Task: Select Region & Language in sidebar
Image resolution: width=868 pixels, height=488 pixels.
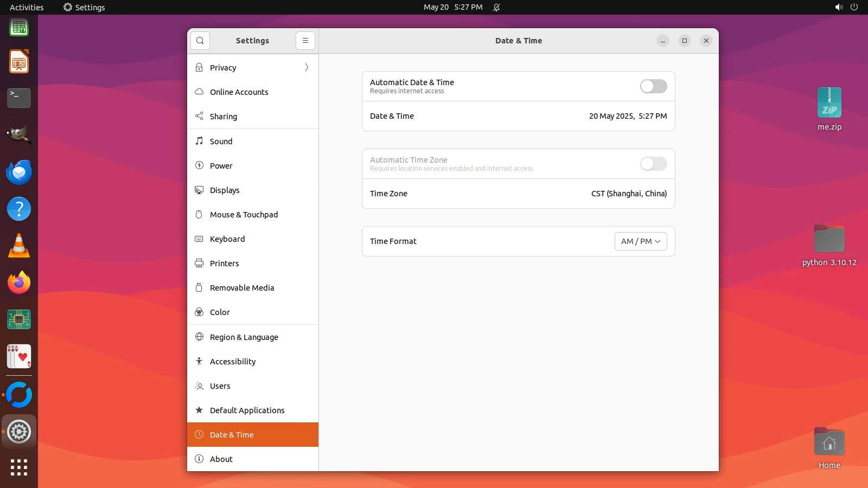Action: pos(244,337)
